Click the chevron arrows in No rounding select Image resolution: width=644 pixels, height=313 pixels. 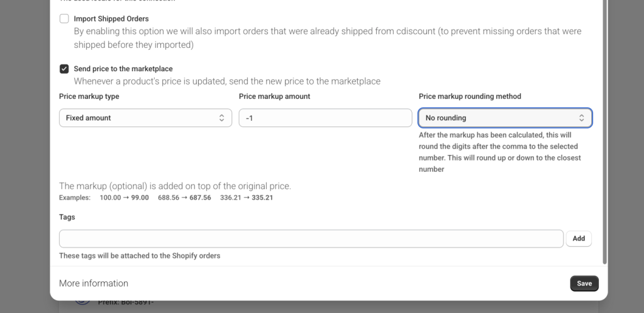582,118
